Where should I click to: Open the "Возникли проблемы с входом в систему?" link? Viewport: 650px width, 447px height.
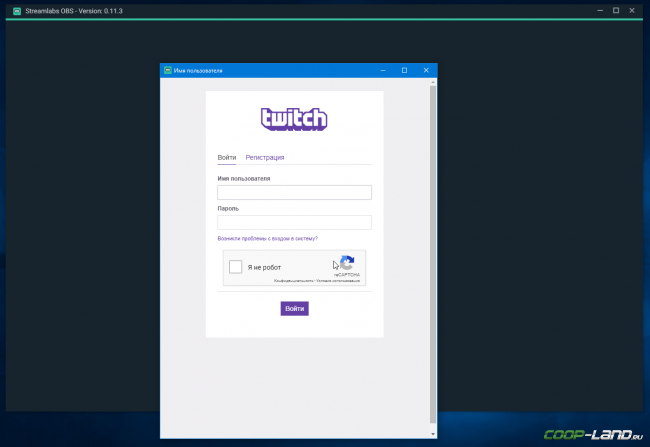(268, 238)
